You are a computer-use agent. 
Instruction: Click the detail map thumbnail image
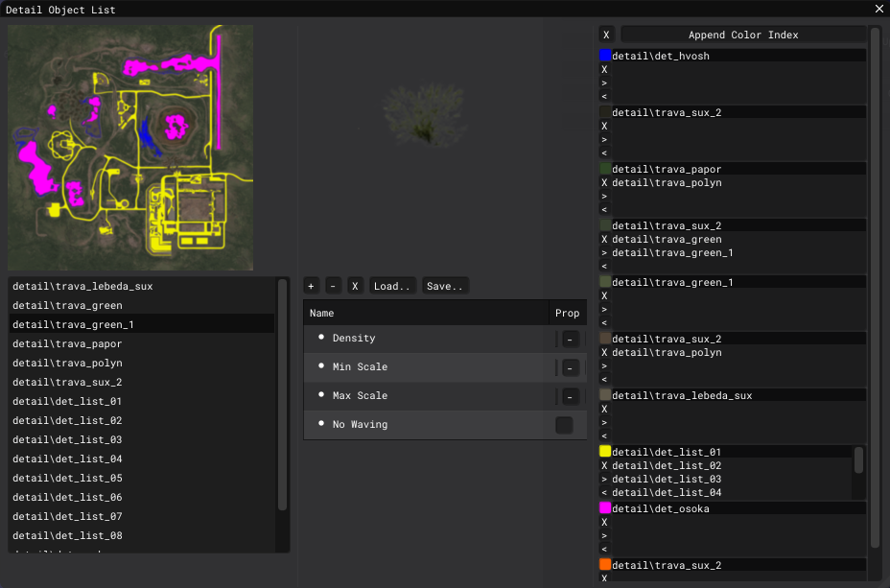point(130,148)
